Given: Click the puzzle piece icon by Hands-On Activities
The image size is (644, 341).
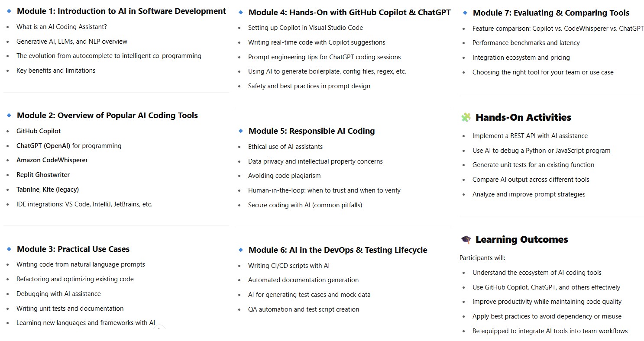Looking at the screenshot, I should coord(466,118).
